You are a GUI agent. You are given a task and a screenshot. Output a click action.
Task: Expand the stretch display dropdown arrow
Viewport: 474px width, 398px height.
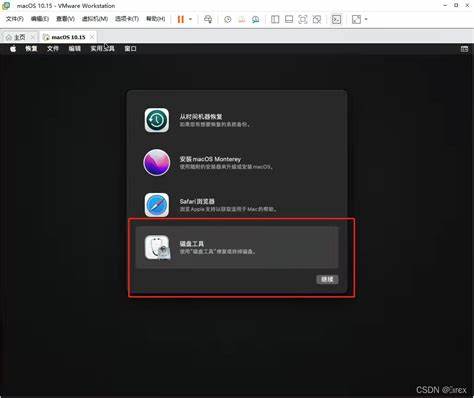click(366, 19)
